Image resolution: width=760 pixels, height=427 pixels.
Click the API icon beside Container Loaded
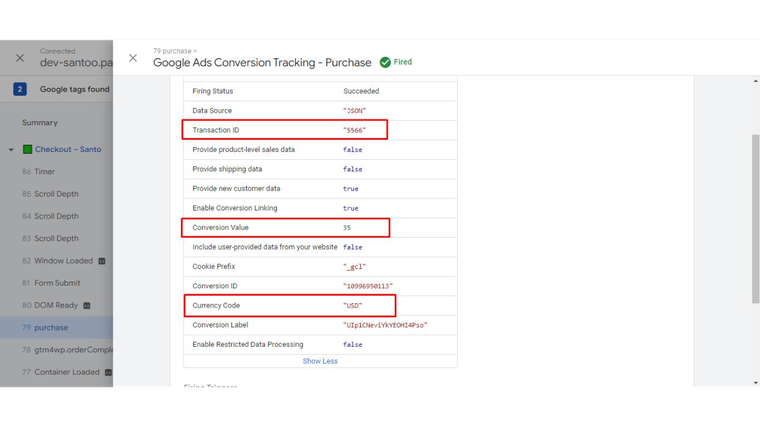click(108, 372)
